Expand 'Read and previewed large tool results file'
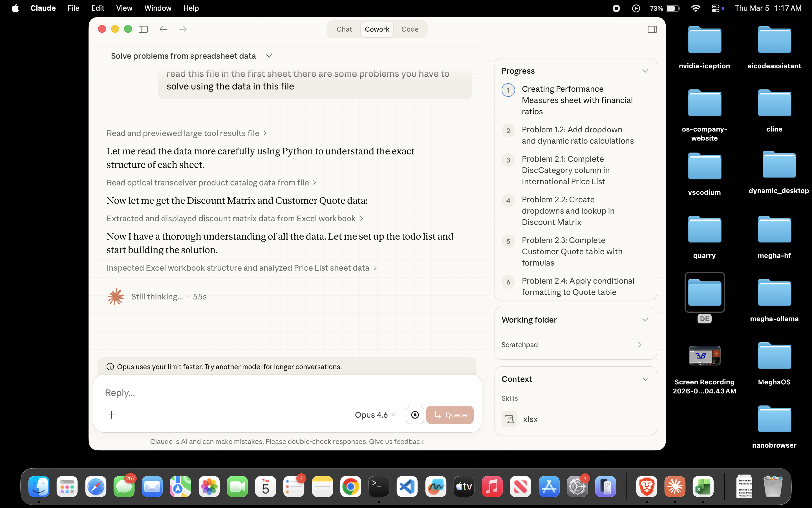812x508 pixels. tap(187, 133)
